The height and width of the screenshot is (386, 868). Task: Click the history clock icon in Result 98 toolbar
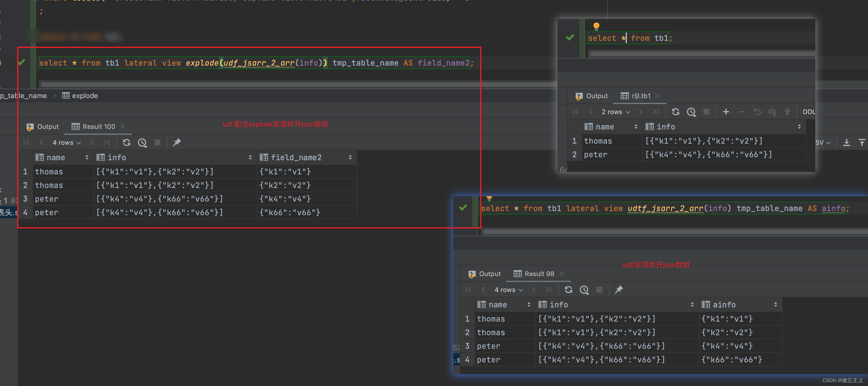[584, 290]
